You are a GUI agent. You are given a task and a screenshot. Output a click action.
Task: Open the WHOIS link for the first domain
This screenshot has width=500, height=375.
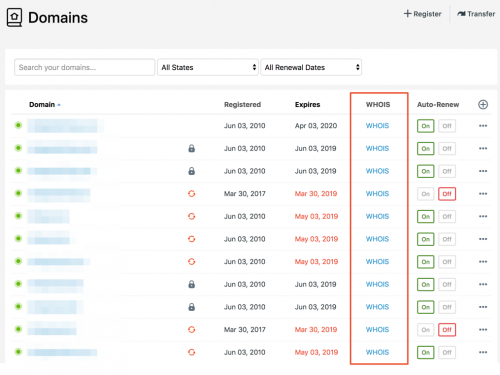click(x=377, y=126)
